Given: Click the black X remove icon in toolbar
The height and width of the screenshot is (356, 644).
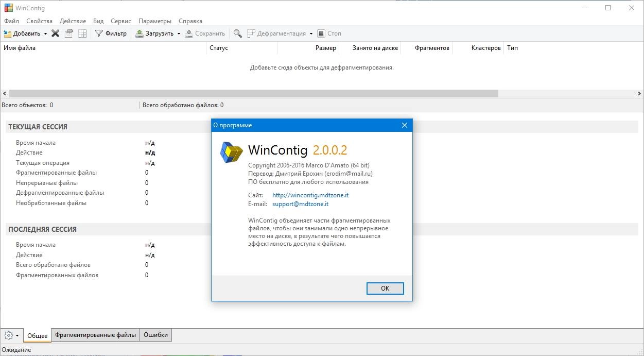Looking at the screenshot, I should click(55, 33).
